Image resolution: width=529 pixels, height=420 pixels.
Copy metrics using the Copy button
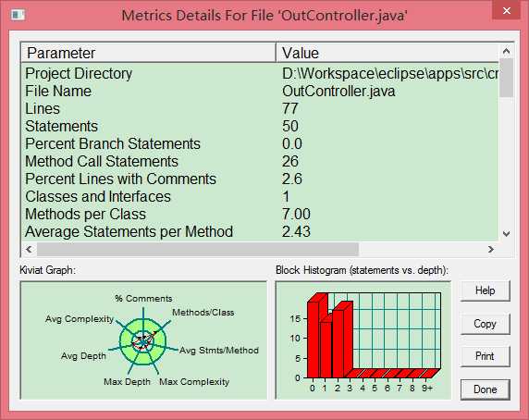[485, 324]
